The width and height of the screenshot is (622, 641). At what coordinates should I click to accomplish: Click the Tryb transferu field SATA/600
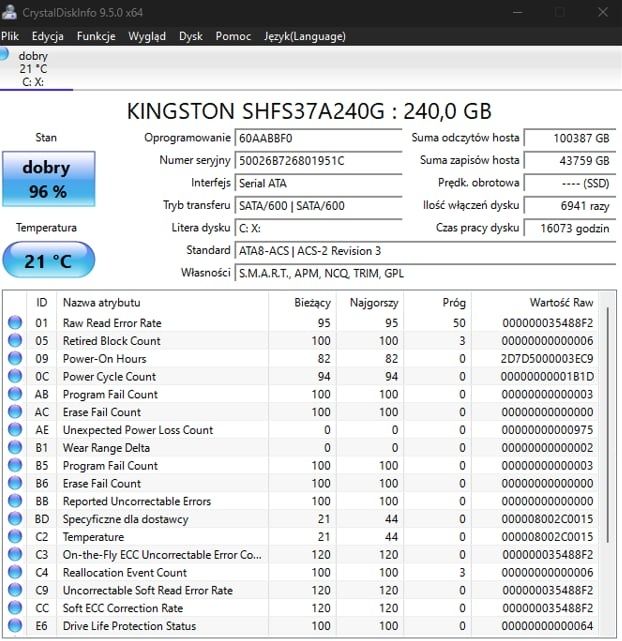[x=318, y=206]
